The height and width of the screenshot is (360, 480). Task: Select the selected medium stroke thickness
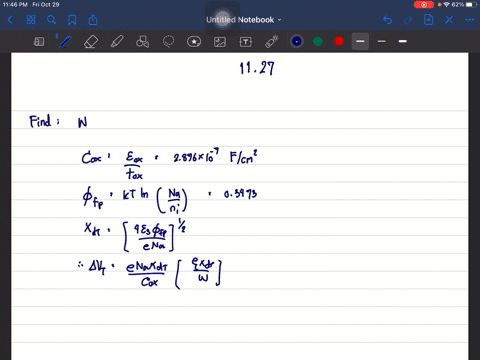click(360, 41)
